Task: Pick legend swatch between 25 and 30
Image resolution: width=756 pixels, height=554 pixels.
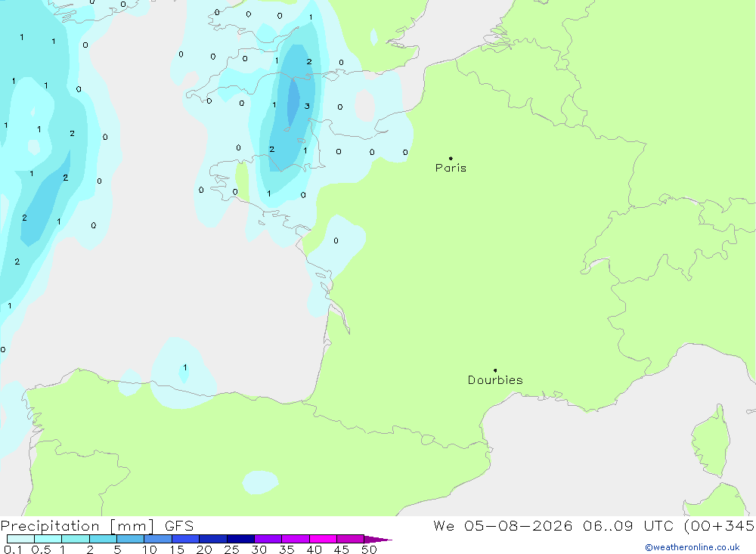Action: pos(240,539)
